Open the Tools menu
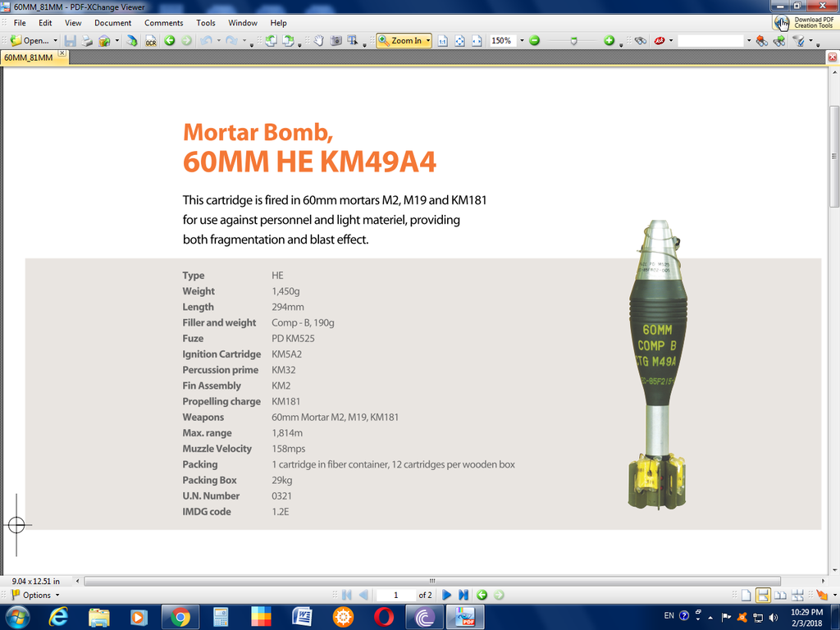Screen dimensions: 840x630 click(206, 23)
